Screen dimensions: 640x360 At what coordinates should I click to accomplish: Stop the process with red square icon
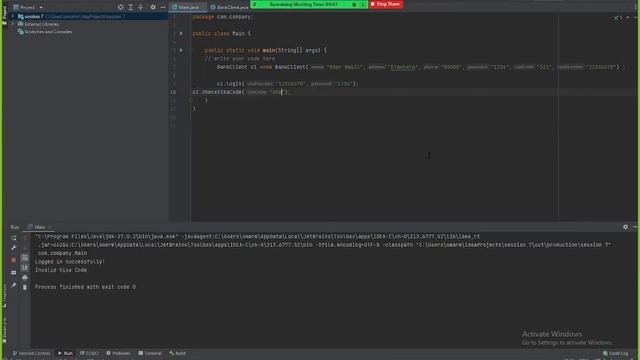click(13, 260)
